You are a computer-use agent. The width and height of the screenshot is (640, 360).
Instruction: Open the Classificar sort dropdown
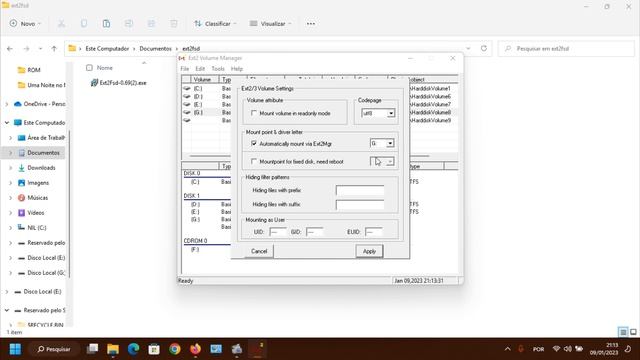(215, 24)
